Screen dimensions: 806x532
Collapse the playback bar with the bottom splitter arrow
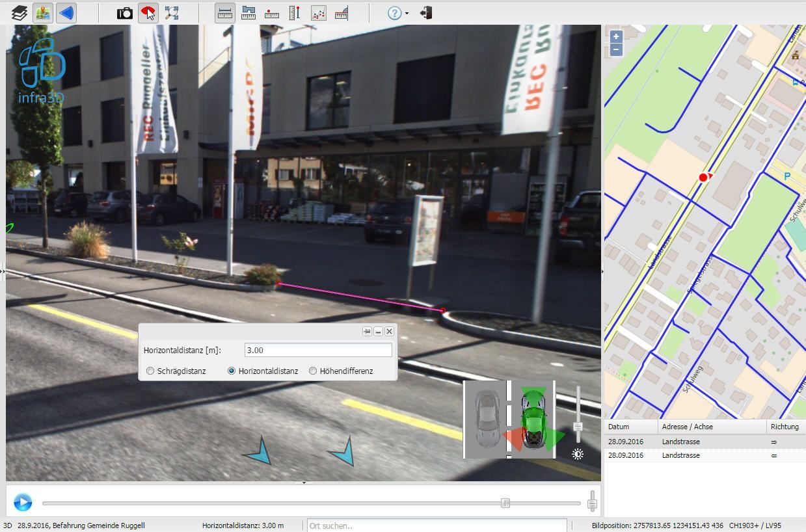(x=303, y=483)
